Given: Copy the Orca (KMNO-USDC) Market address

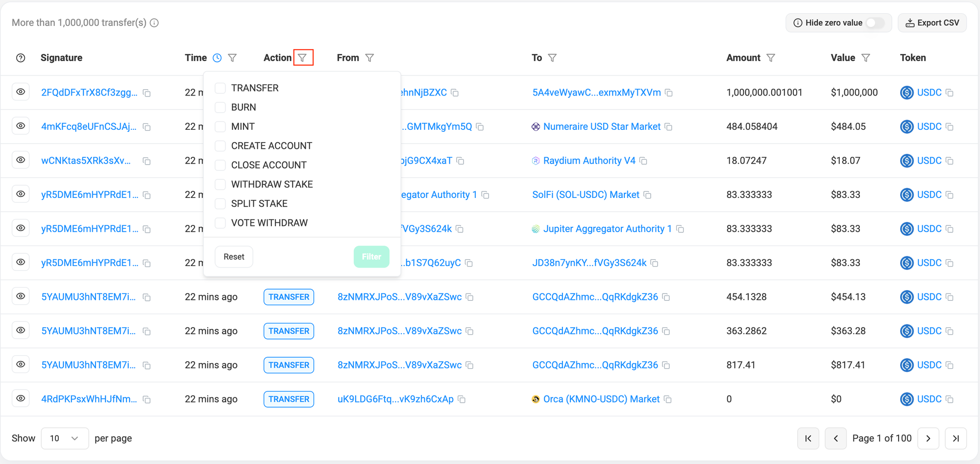Looking at the screenshot, I should 667,399.
